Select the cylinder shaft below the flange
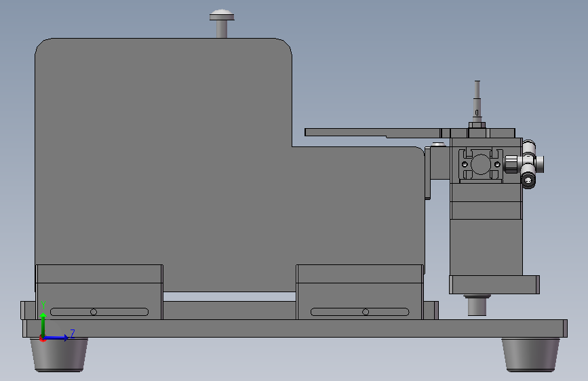This screenshot has height=381, width=588. pyautogui.click(x=477, y=305)
